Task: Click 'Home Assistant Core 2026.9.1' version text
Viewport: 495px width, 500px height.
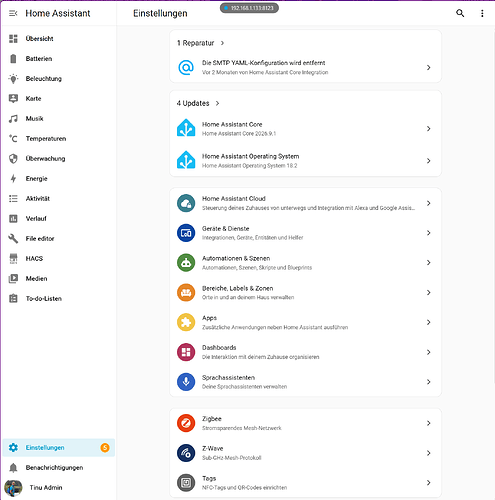Action: (239, 134)
